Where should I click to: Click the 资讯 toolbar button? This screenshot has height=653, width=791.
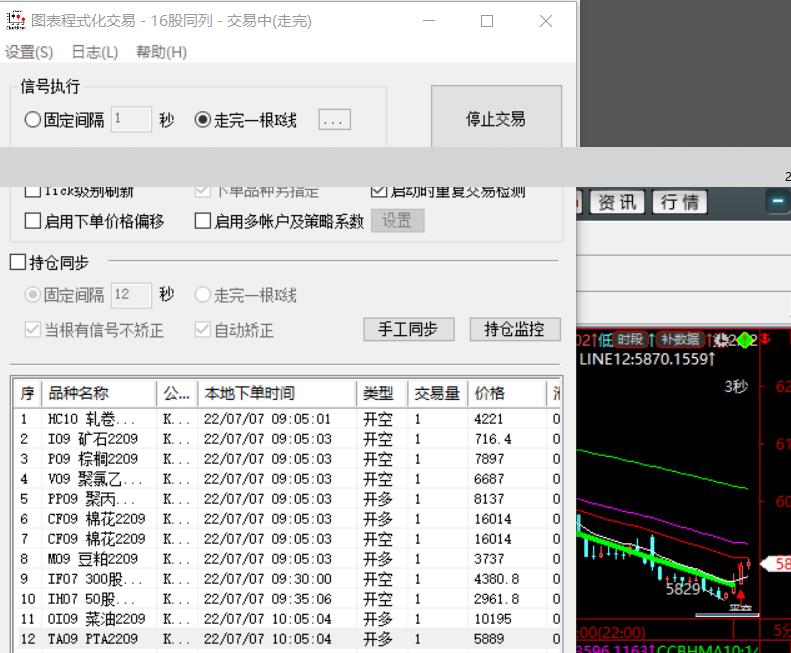(616, 202)
